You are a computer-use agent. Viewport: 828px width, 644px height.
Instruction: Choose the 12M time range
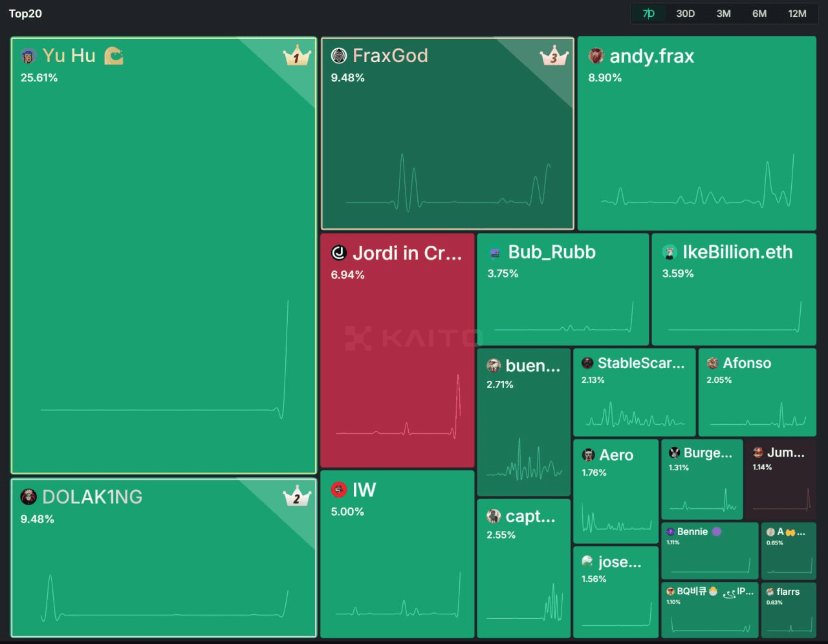click(x=797, y=14)
